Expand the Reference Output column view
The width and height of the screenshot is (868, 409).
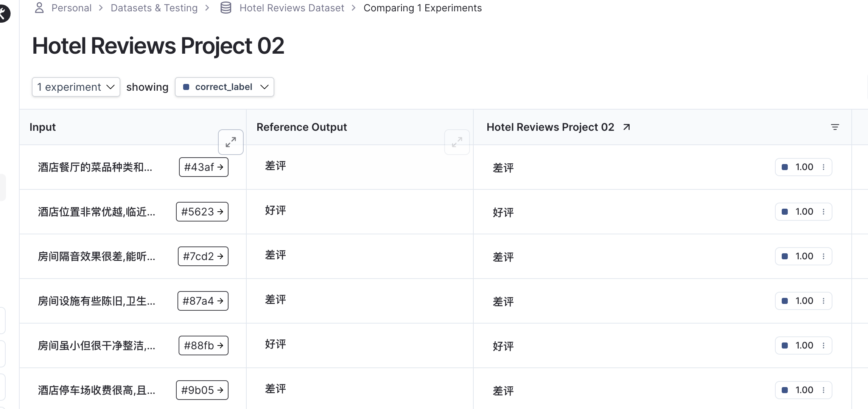[457, 142]
